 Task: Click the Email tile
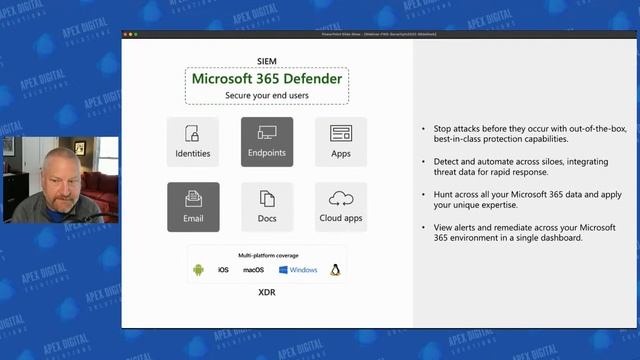pyautogui.click(x=193, y=207)
